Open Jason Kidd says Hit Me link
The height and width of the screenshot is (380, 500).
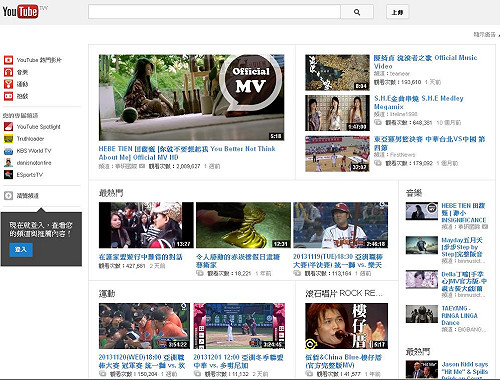(465, 370)
